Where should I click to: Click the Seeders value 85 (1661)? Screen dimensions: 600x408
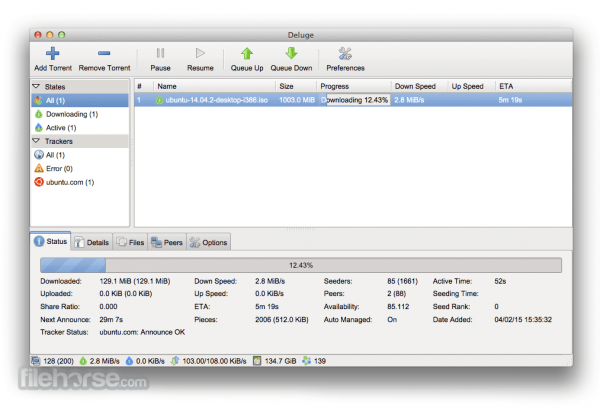[402, 281]
